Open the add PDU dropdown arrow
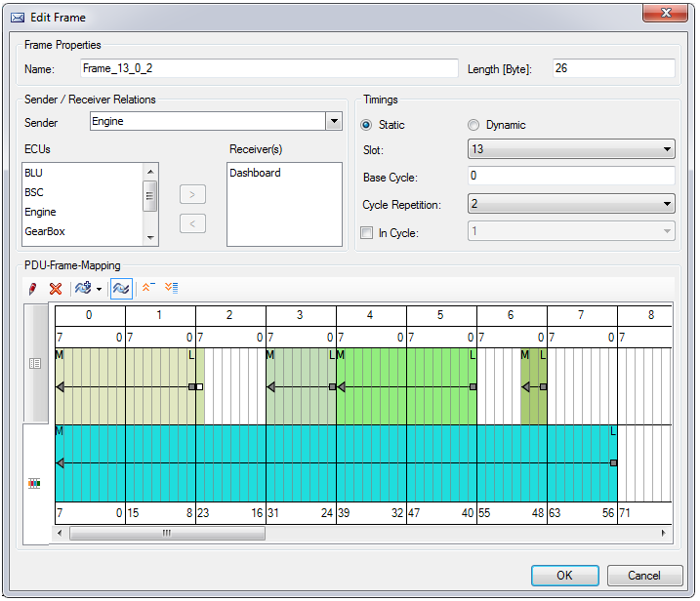 click(100, 289)
